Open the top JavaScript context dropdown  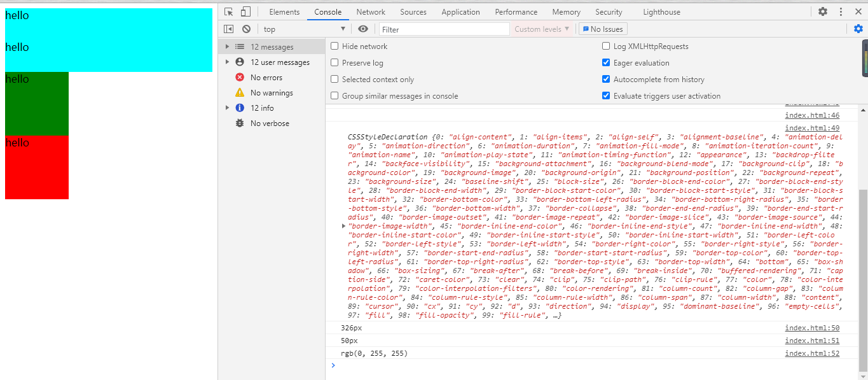[x=305, y=29]
